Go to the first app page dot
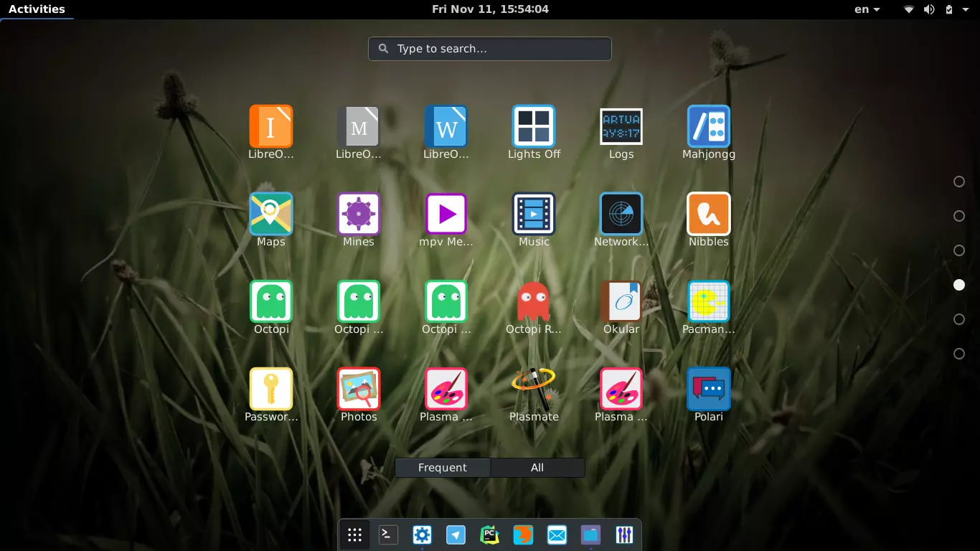 pyautogui.click(x=959, y=182)
